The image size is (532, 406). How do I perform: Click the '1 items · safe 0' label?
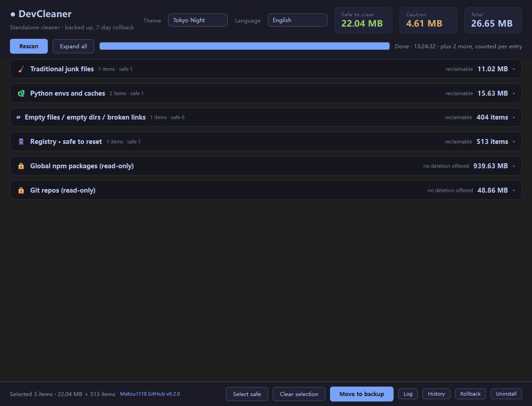coord(167,117)
